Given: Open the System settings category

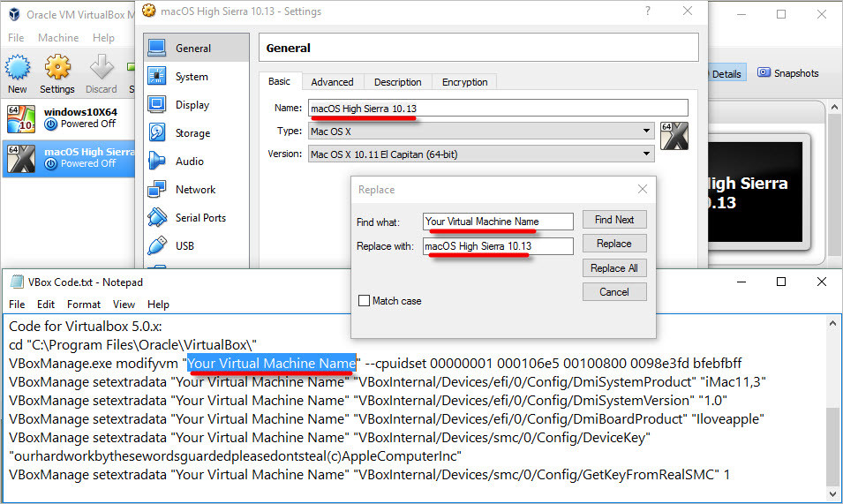Looking at the screenshot, I should [x=196, y=76].
